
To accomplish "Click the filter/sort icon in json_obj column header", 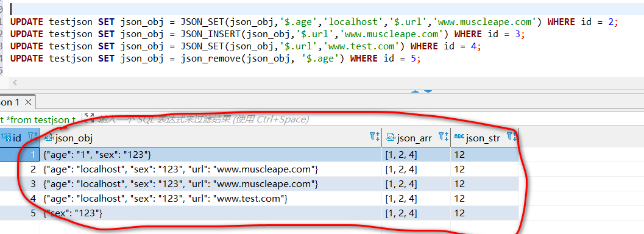I will [x=375, y=137].
